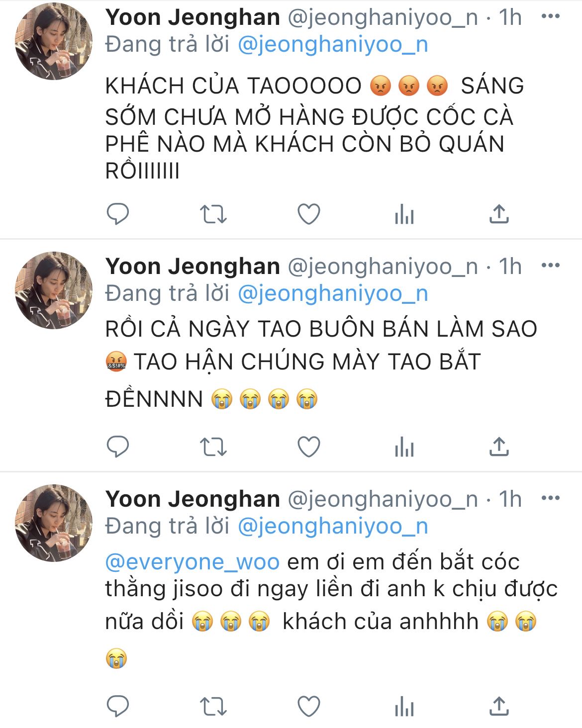Open Yoon Jeonghan's avatar on third tweet
The image size is (582, 728).
coord(54,523)
